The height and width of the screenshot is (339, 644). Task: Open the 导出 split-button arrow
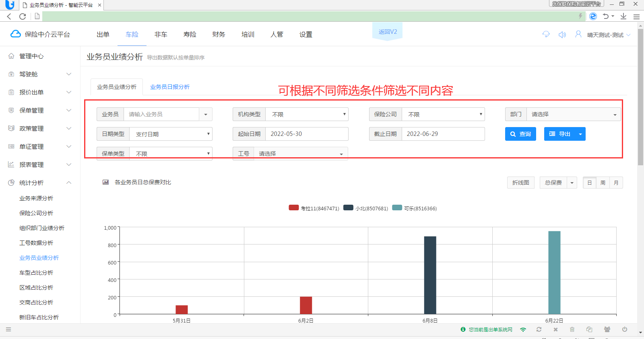coord(580,134)
